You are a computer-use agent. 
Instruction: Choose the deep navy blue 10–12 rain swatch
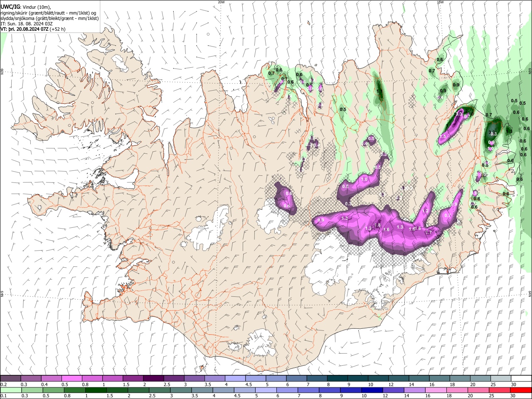[372, 390]
